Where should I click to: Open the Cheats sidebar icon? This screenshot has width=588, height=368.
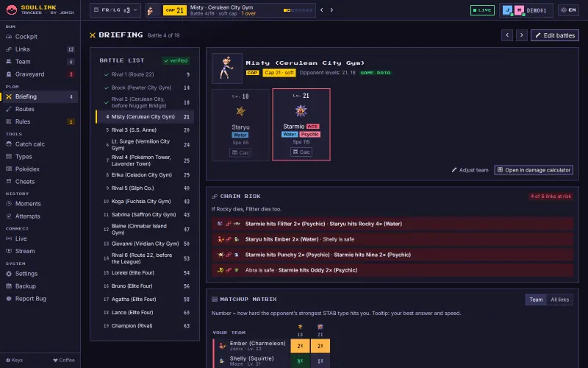coord(9,181)
